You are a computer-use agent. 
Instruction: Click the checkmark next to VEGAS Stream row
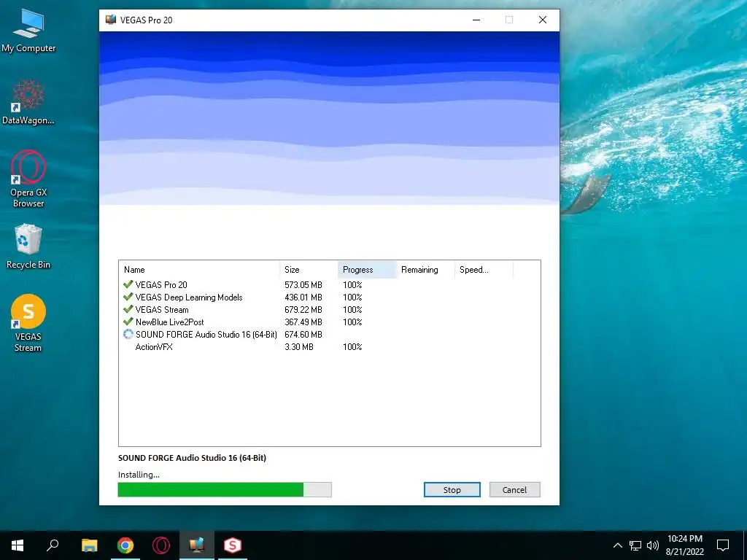point(128,309)
